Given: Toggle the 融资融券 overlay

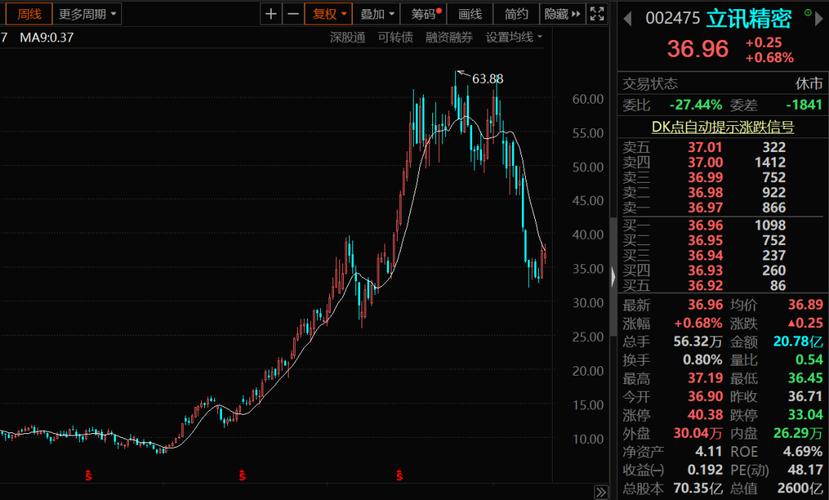Looking at the screenshot, I should 448,37.
